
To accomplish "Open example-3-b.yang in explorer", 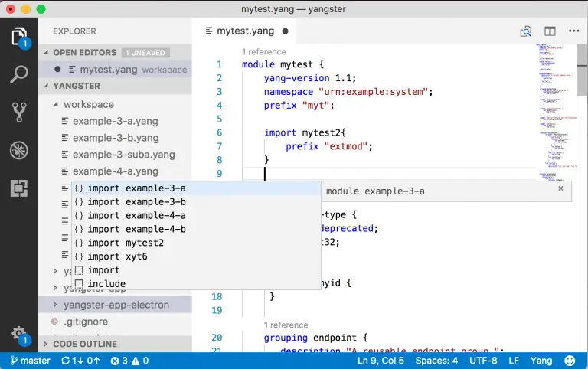I will click(116, 138).
